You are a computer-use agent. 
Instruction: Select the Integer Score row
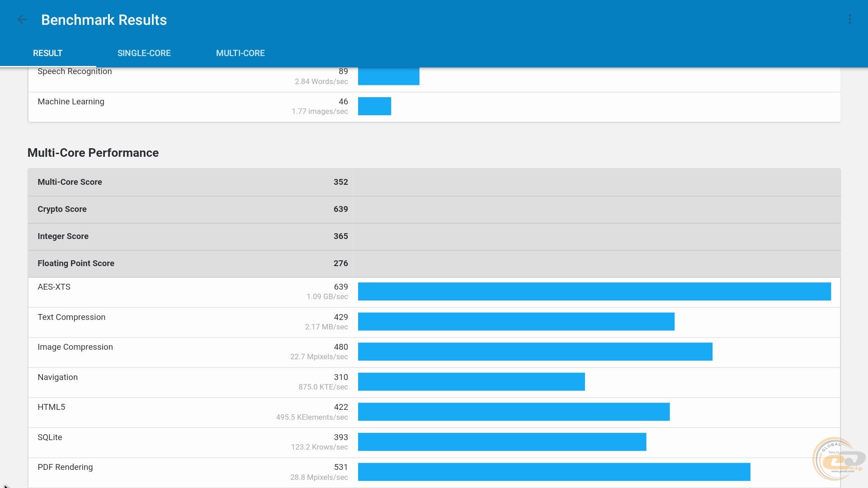pyautogui.click(x=190, y=236)
